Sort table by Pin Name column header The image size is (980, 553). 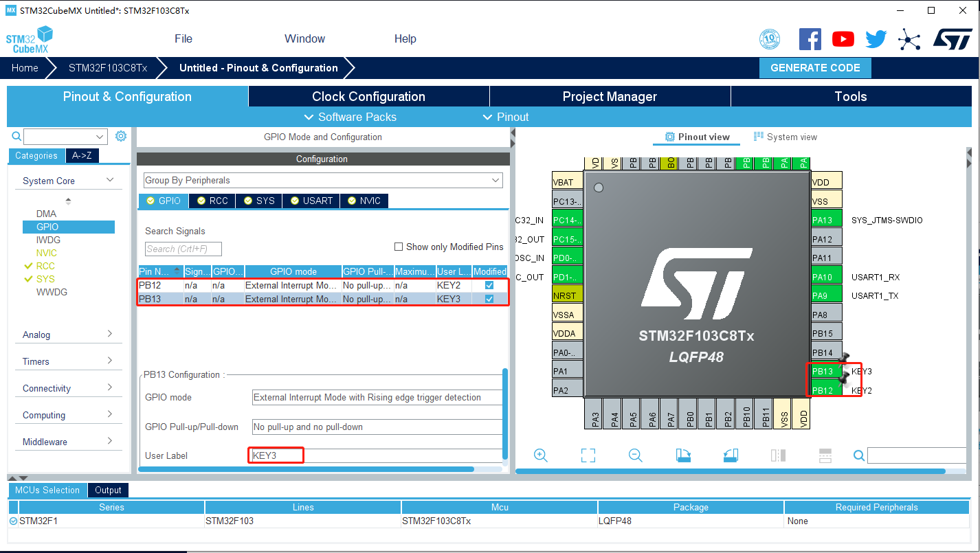161,271
